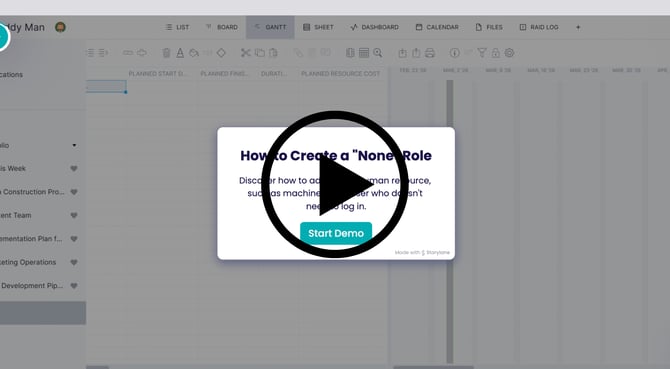Toggle favorite heart for 'Construction Pro...' row

(74, 192)
